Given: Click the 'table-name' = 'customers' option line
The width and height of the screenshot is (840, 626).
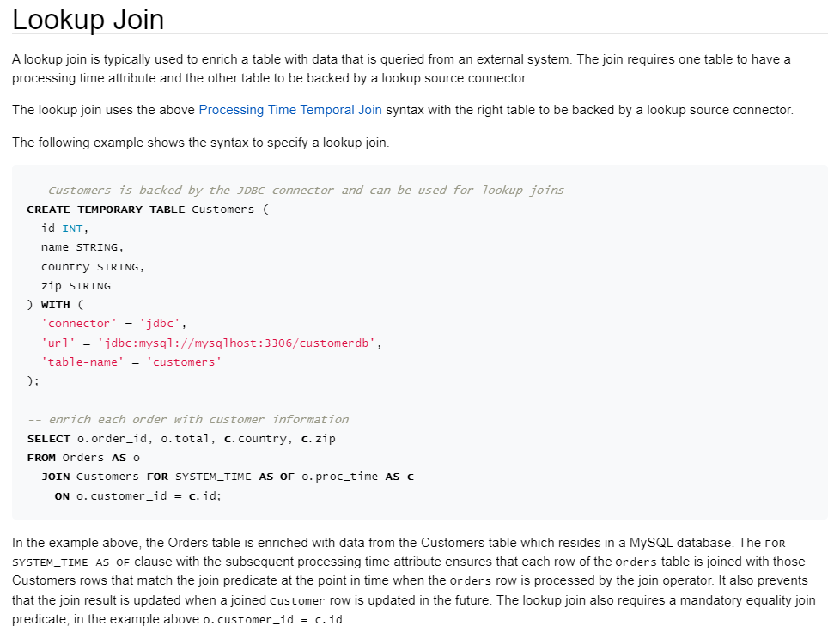Looking at the screenshot, I should click(x=131, y=362).
